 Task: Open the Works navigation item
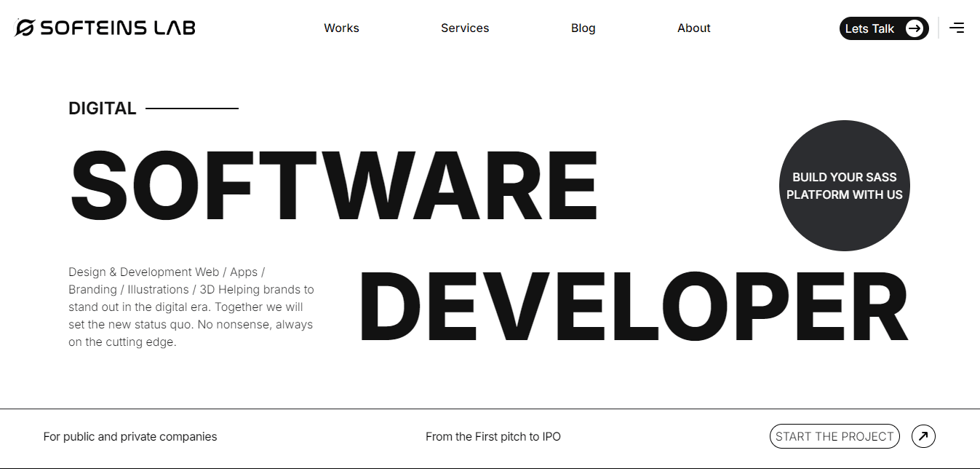(x=341, y=28)
